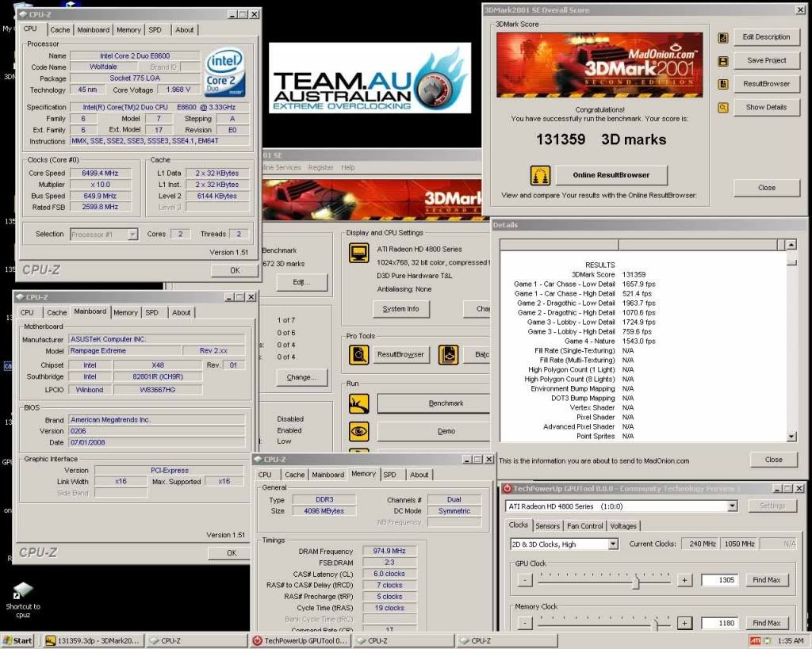Viewport: 812px width, 649px height.
Task: Decrease GPU Clock with the minus button
Action: (x=524, y=580)
